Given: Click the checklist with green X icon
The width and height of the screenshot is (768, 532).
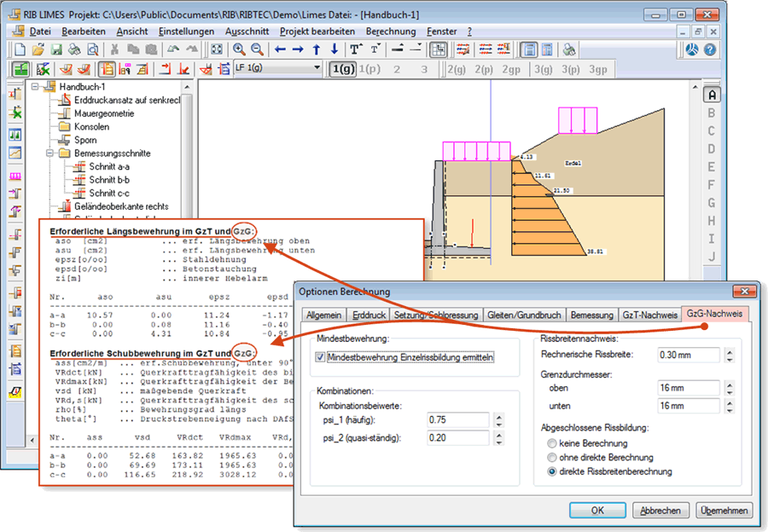Looking at the screenshot, I should [x=43, y=69].
